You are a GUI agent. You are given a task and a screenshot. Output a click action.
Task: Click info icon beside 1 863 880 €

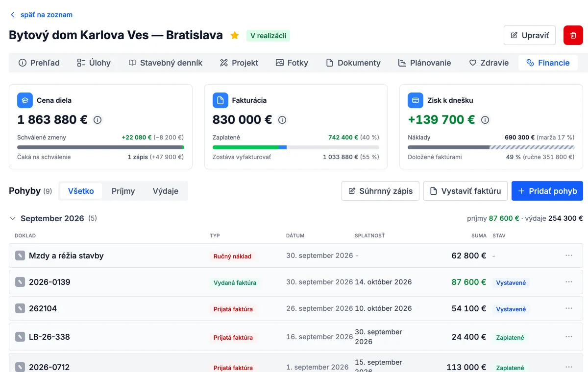pyautogui.click(x=98, y=120)
